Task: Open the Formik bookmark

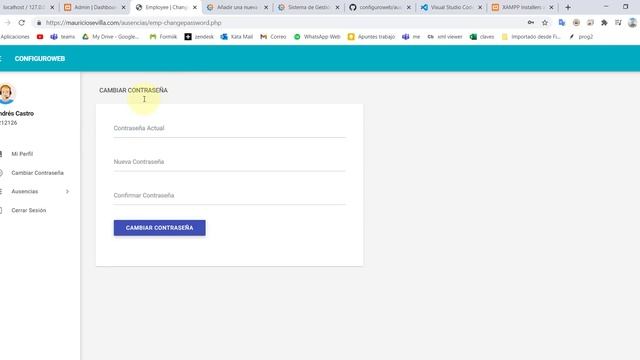Action: [x=163, y=37]
